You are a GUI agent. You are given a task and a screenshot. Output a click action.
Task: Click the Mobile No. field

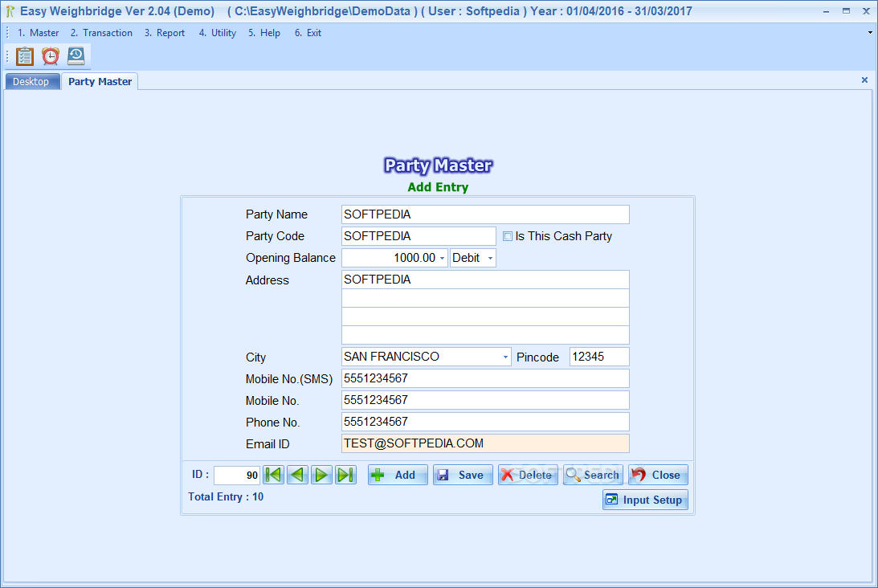(x=485, y=400)
